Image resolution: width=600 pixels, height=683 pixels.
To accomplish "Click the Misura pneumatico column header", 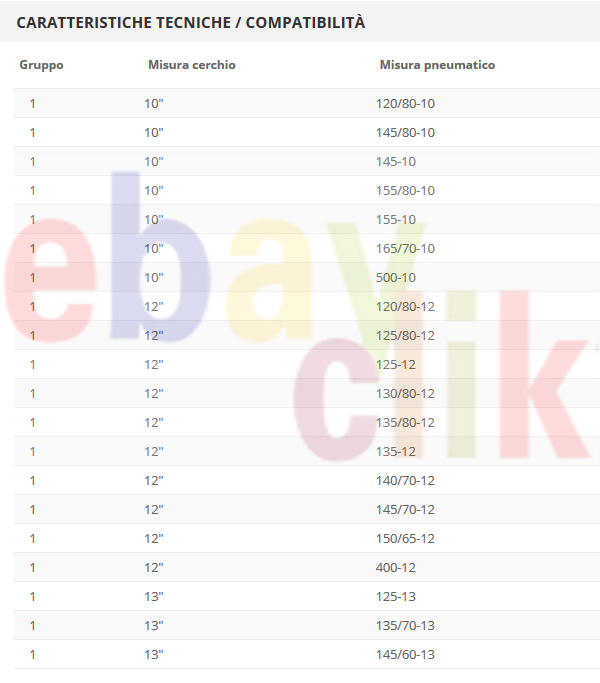I will (437, 65).
